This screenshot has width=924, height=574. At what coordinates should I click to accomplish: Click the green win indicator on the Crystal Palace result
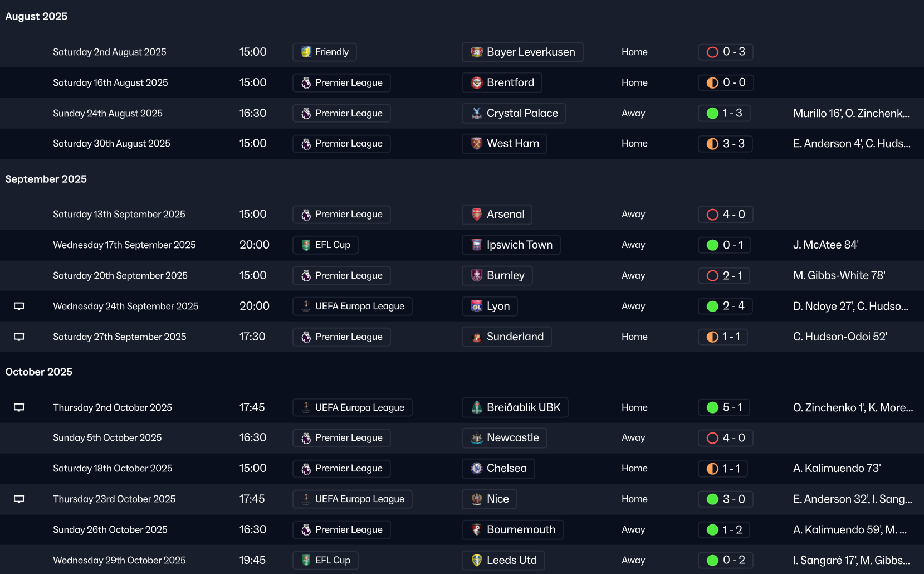point(712,114)
